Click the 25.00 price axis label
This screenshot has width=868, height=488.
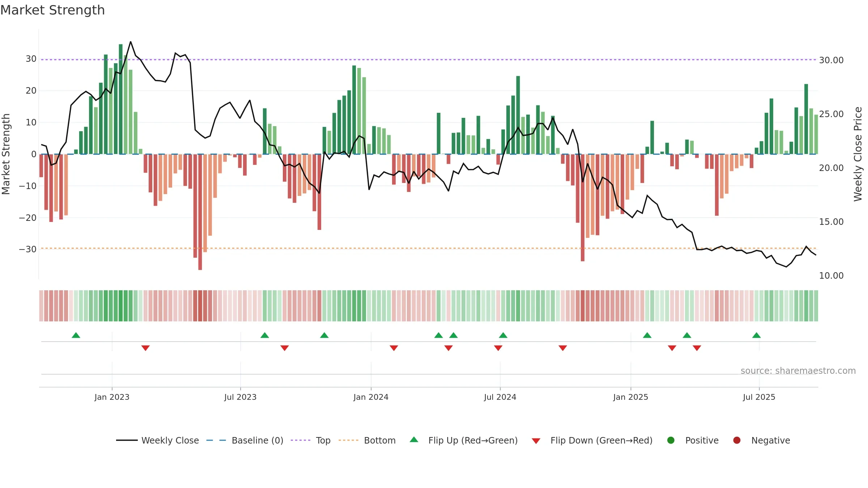(831, 114)
